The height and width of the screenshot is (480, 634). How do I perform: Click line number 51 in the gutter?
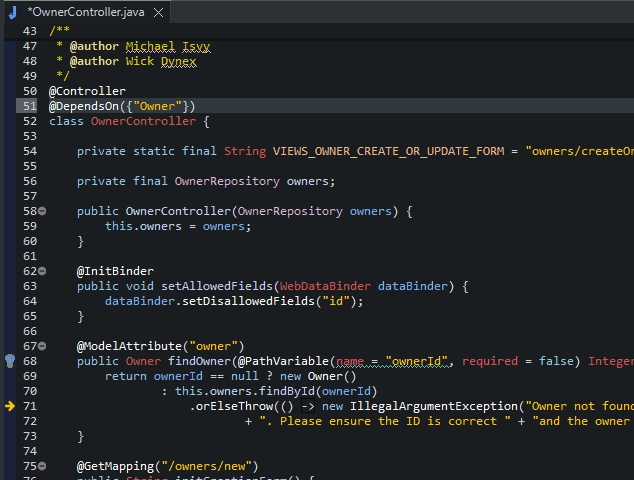point(30,106)
